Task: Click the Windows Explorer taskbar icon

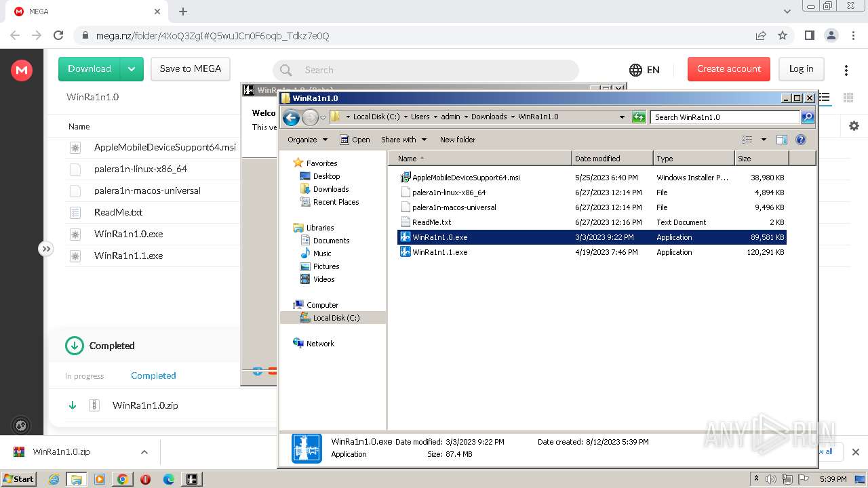Action: pyautogui.click(x=77, y=479)
